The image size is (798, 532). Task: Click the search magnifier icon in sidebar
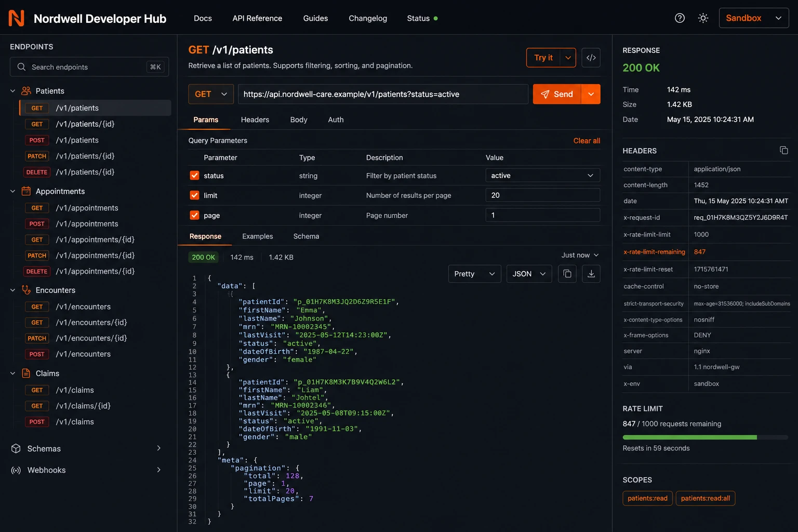(x=21, y=67)
